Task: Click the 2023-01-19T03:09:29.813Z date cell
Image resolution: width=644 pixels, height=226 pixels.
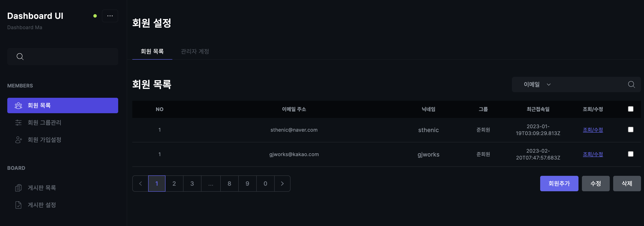Action: 538,130
